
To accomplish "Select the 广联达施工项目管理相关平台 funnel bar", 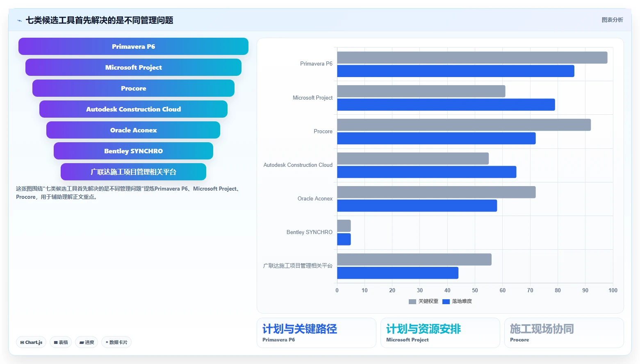I will (x=133, y=172).
